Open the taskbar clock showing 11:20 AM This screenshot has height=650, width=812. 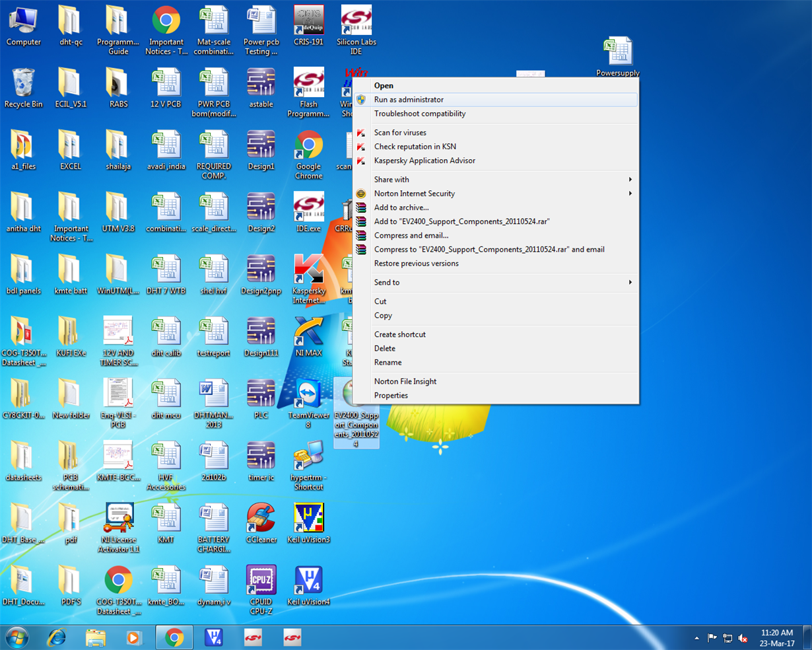point(776,638)
